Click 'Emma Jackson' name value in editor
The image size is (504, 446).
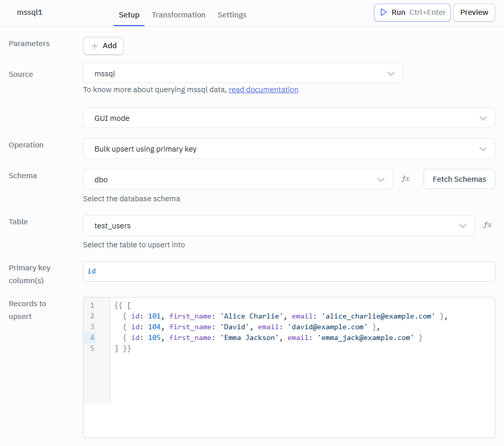click(249, 338)
